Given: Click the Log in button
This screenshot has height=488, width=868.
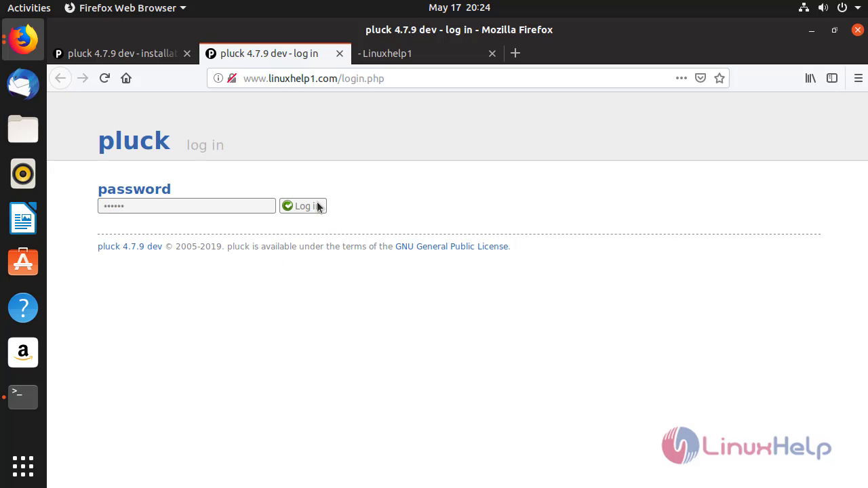Looking at the screenshot, I should pos(303,206).
